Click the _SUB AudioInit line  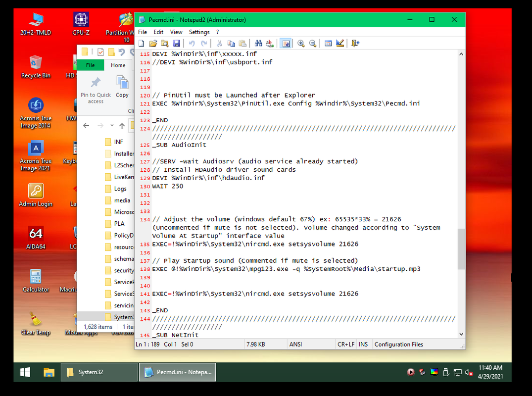(x=179, y=145)
